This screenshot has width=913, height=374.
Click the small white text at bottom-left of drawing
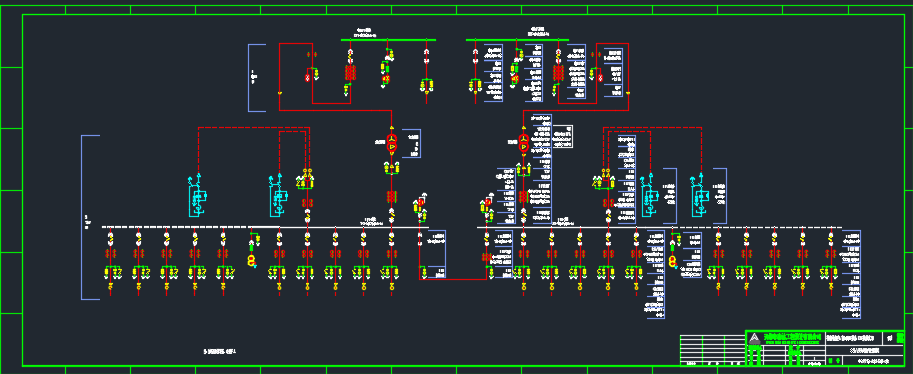point(220,351)
